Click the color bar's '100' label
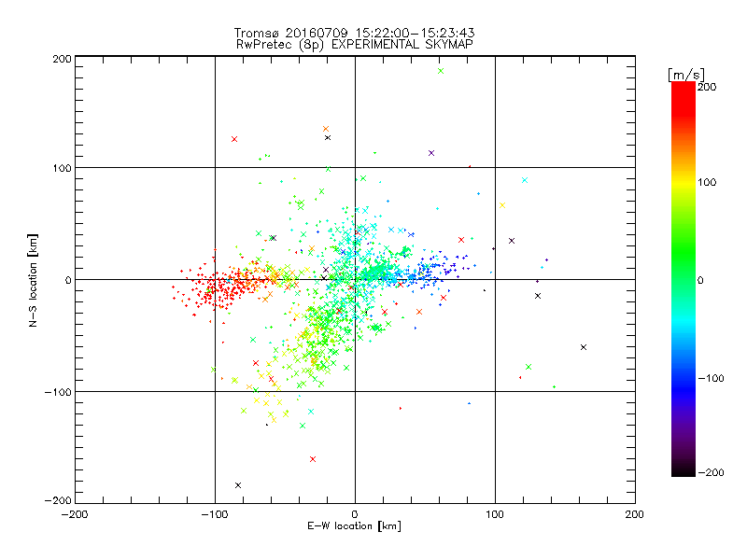The image size is (747, 560). click(707, 182)
